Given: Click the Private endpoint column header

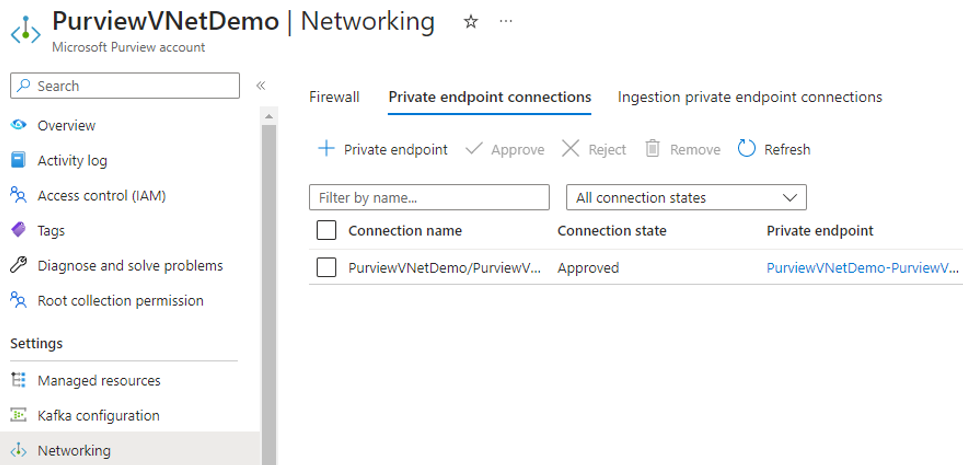Looking at the screenshot, I should (819, 230).
